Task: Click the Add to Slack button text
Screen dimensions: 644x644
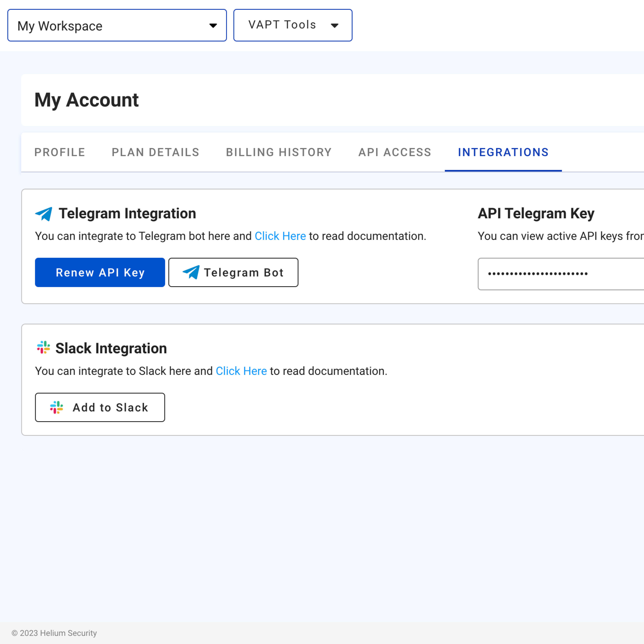Action: (110, 407)
